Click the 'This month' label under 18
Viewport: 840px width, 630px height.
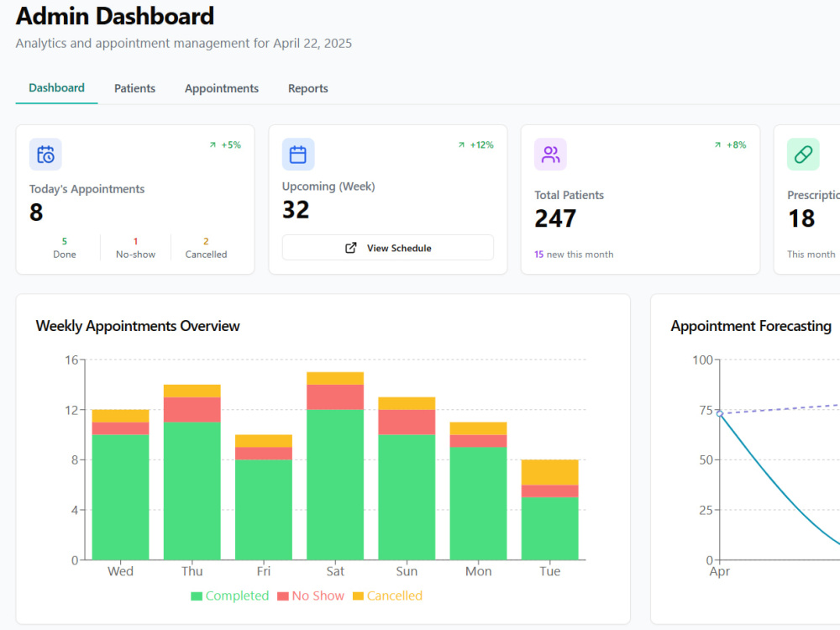coord(811,255)
